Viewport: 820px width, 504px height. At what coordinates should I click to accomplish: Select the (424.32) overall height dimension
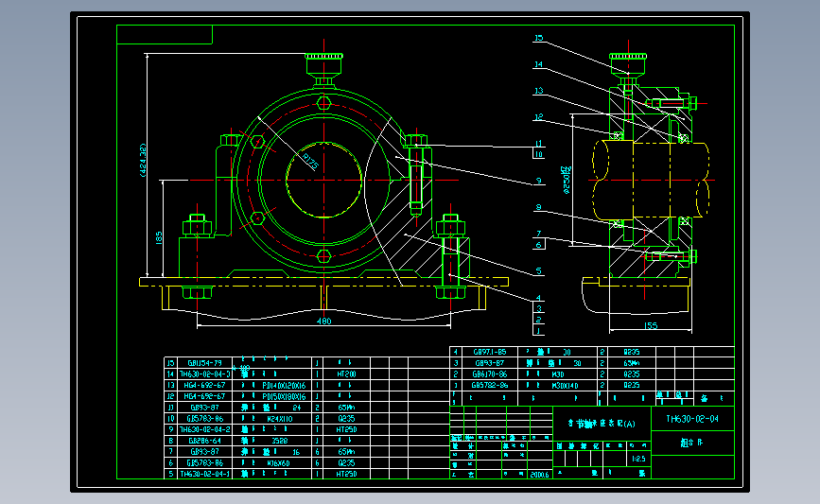(143, 161)
